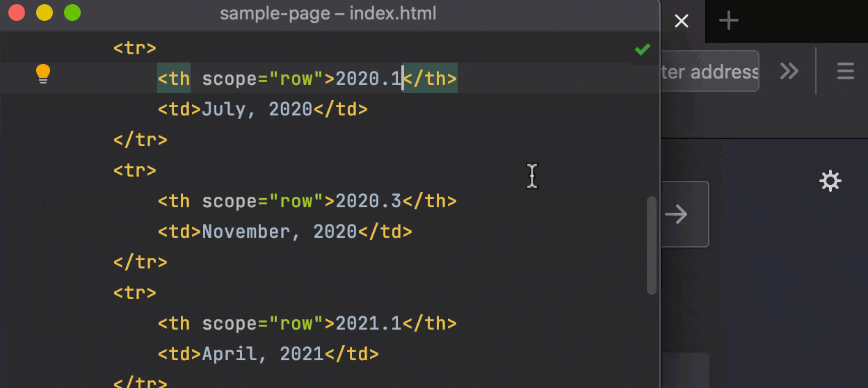Image resolution: width=868 pixels, height=388 pixels.
Task: Open the browser gear settings icon
Action: (830, 181)
